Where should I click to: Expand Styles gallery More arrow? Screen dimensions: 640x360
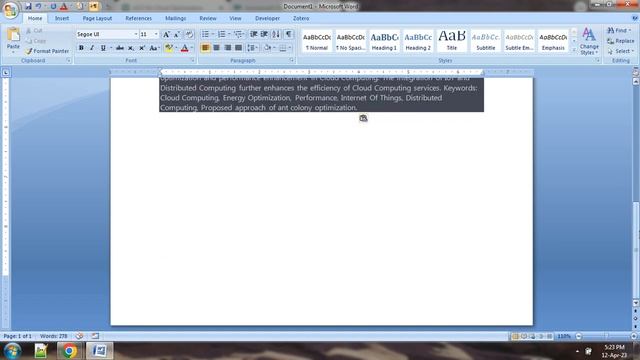point(573,50)
